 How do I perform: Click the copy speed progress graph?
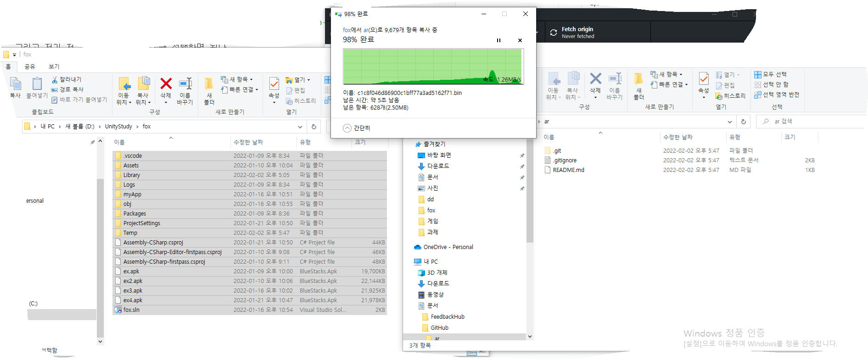pos(433,66)
